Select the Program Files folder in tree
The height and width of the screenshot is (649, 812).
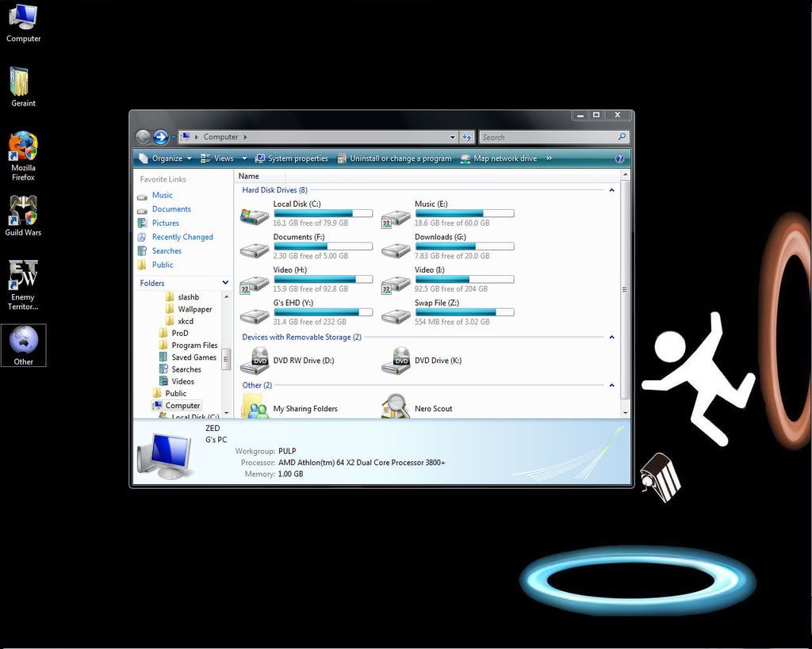pyautogui.click(x=194, y=345)
